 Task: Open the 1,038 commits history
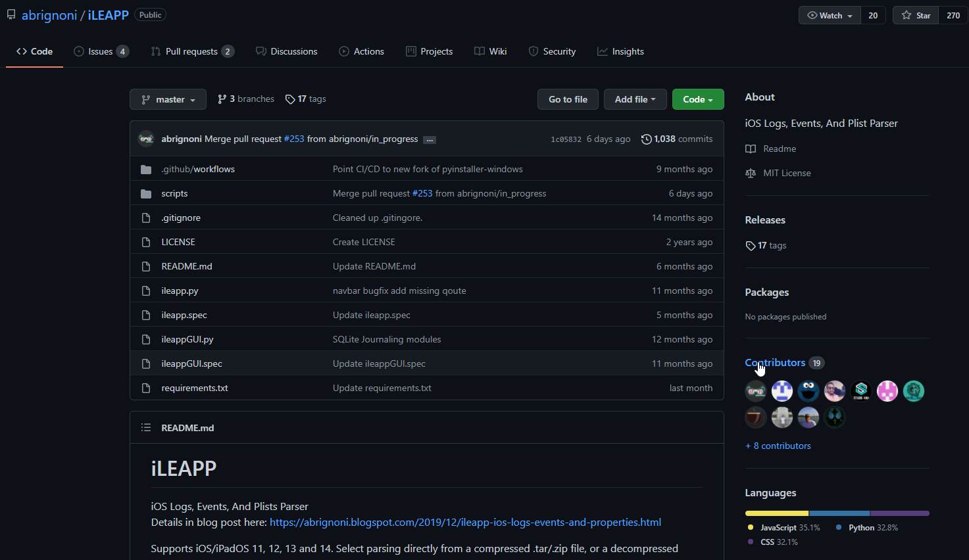pyautogui.click(x=677, y=139)
